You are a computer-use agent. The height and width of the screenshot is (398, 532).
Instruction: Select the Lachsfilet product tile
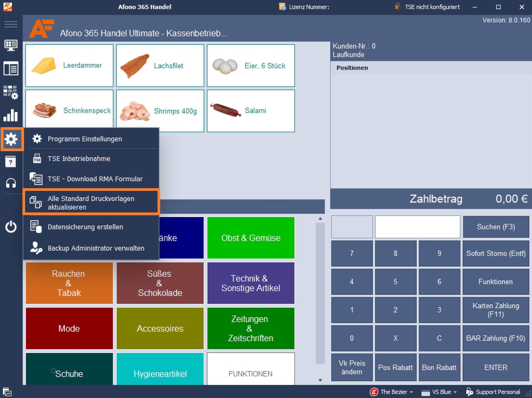click(x=160, y=66)
